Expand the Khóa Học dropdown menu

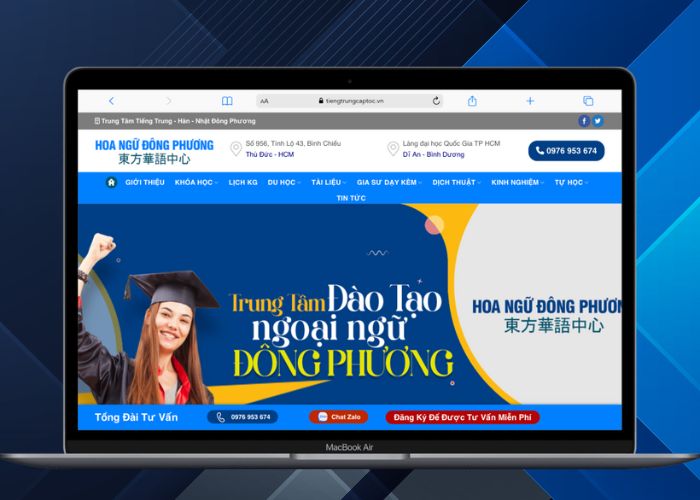(196, 182)
